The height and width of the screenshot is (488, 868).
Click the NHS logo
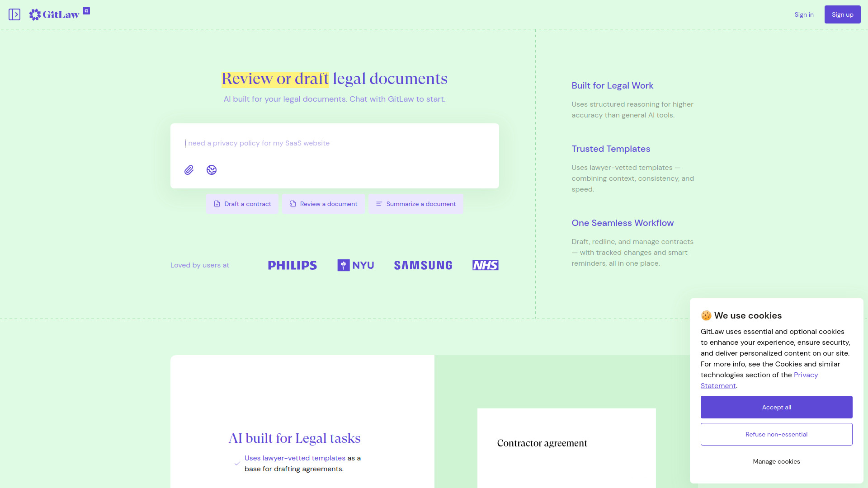(486, 265)
